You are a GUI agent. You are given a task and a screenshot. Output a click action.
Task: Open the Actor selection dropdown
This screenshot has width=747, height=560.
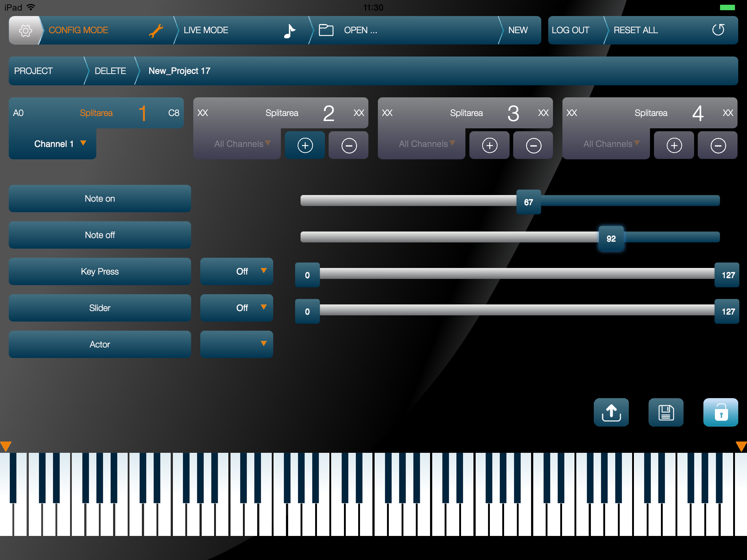(236, 344)
